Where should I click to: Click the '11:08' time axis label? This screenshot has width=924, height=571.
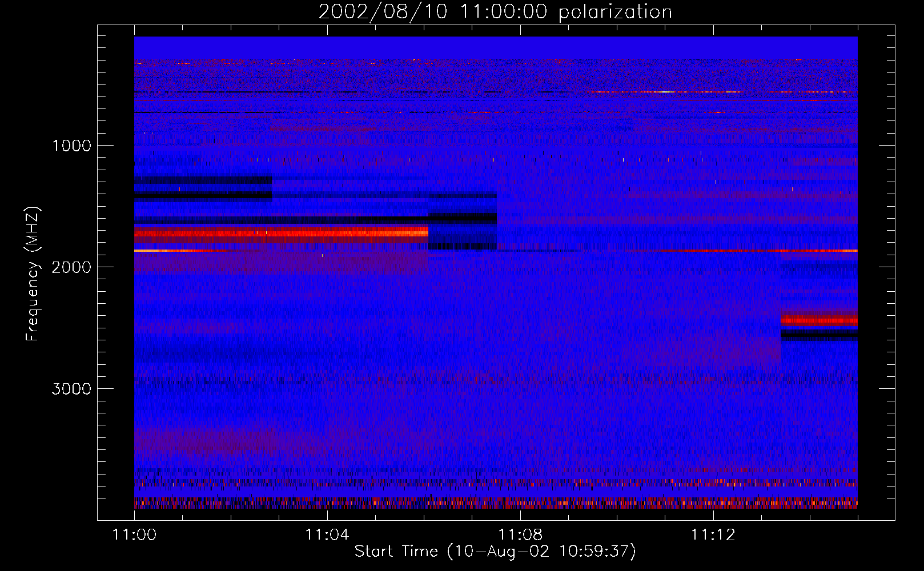click(520, 535)
